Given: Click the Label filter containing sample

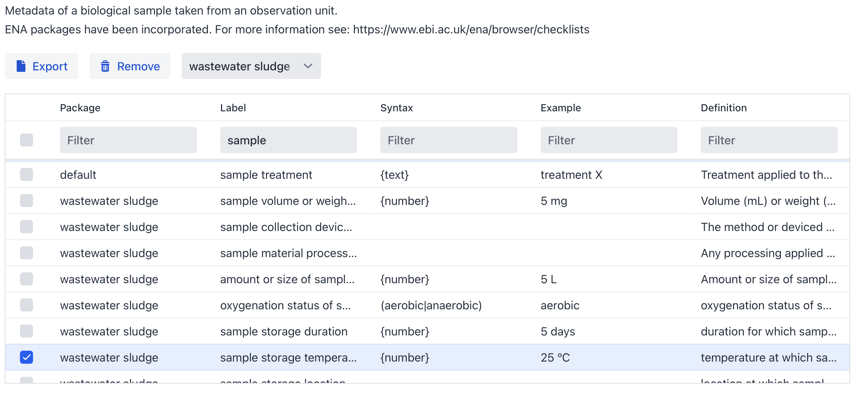Looking at the screenshot, I should (288, 140).
